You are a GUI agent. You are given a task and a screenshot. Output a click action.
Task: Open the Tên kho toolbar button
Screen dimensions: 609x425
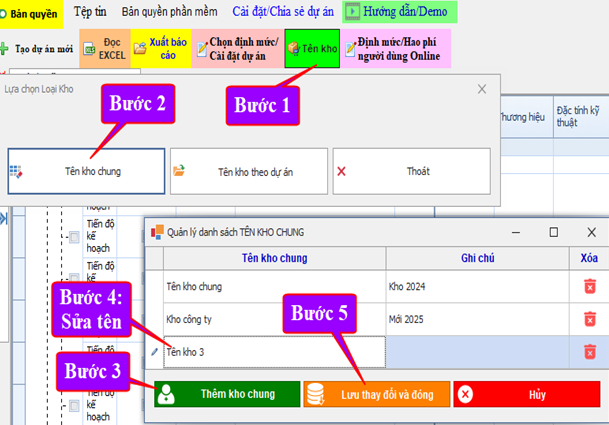pos(311,48)
